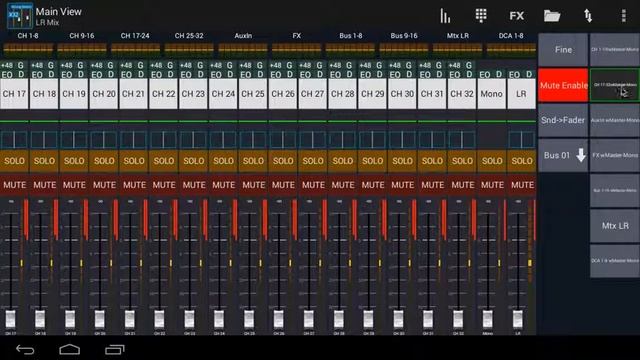Solo channel CH 32

462,161
